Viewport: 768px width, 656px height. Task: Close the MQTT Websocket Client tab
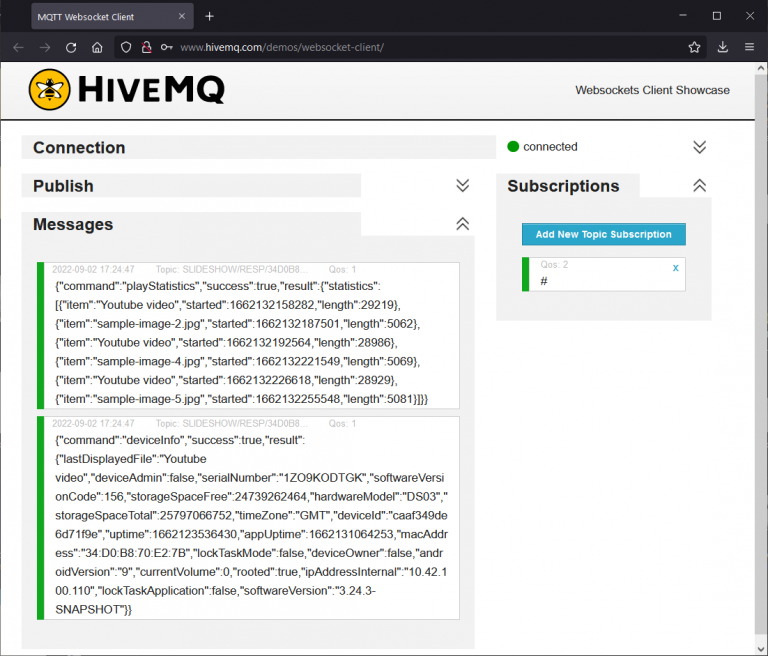coord(181,17)
